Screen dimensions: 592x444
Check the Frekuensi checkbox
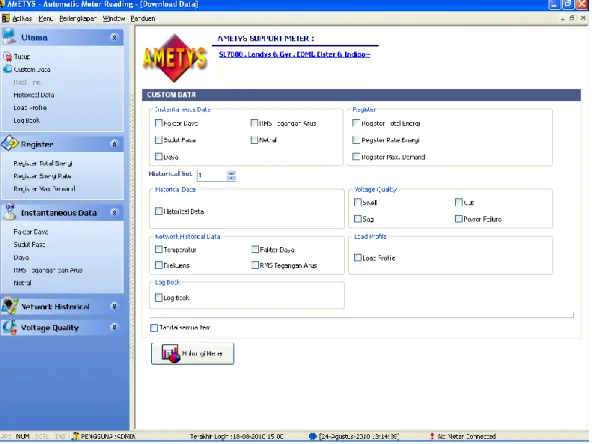tap(159, 265)
